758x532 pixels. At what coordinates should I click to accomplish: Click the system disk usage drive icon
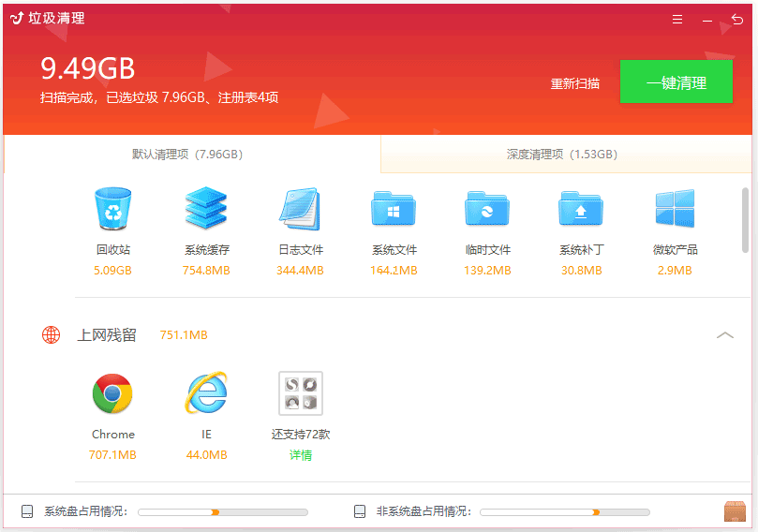click(27, 511)
